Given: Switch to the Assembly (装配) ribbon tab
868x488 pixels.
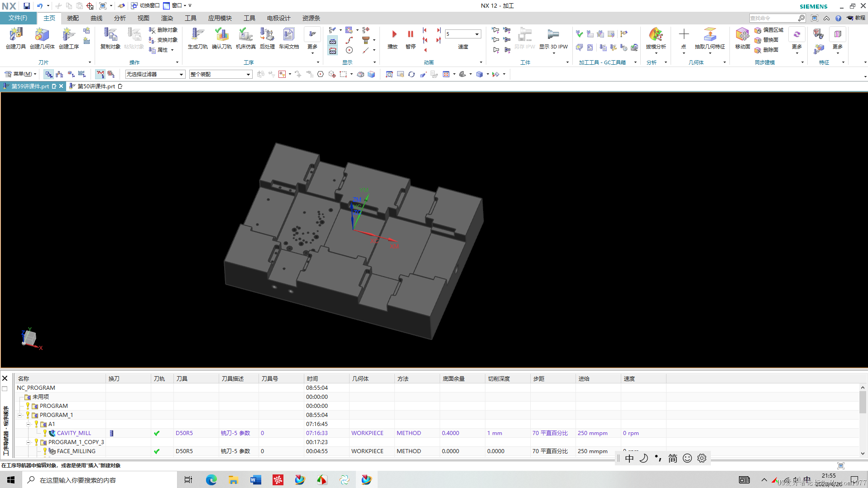Looking at the screenshot, I should 72,18.
